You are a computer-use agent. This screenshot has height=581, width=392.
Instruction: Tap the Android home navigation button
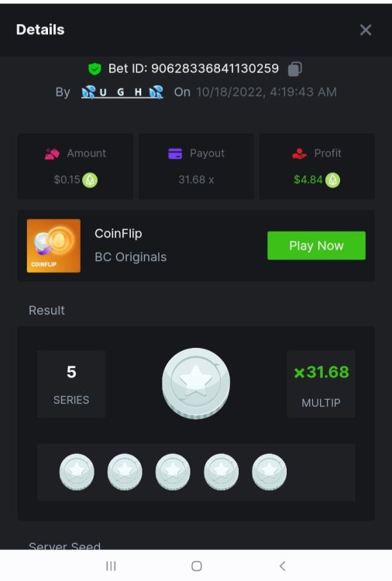point(197,566)
